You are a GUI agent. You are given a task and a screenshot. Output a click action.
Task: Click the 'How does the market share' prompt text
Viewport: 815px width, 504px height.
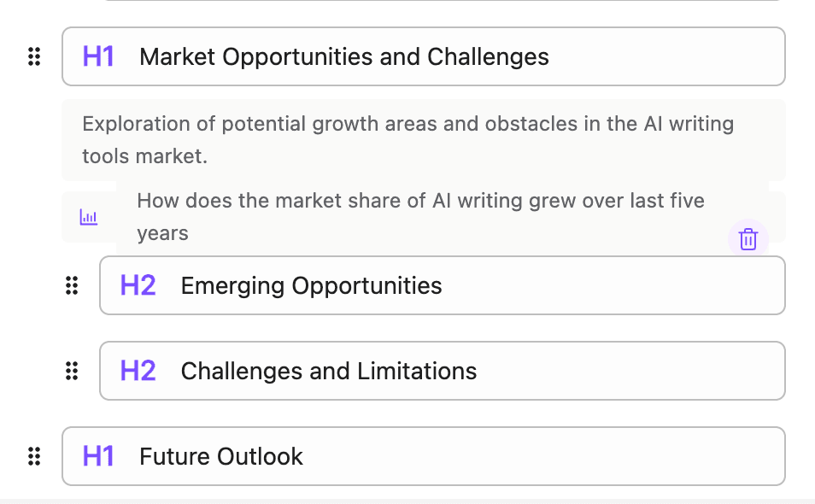pos(420,202)
